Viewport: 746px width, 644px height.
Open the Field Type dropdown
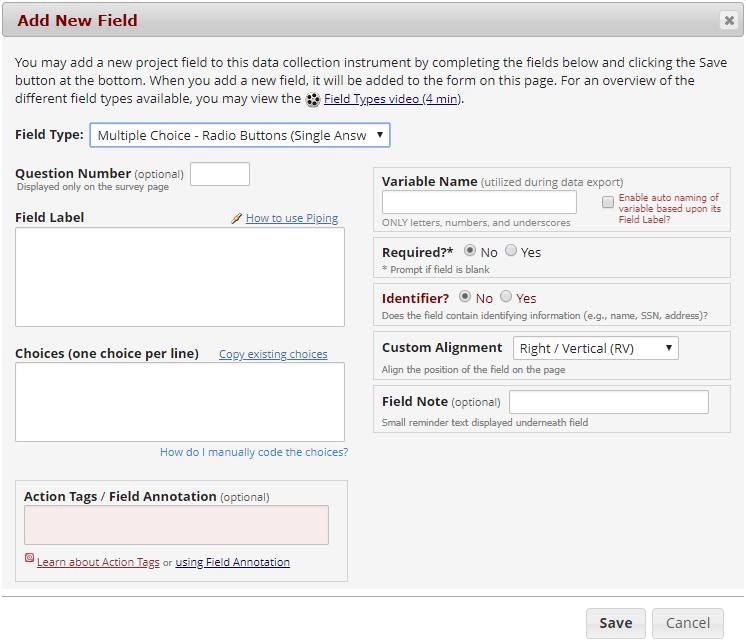pyautogui.click(x=240, y=135)
